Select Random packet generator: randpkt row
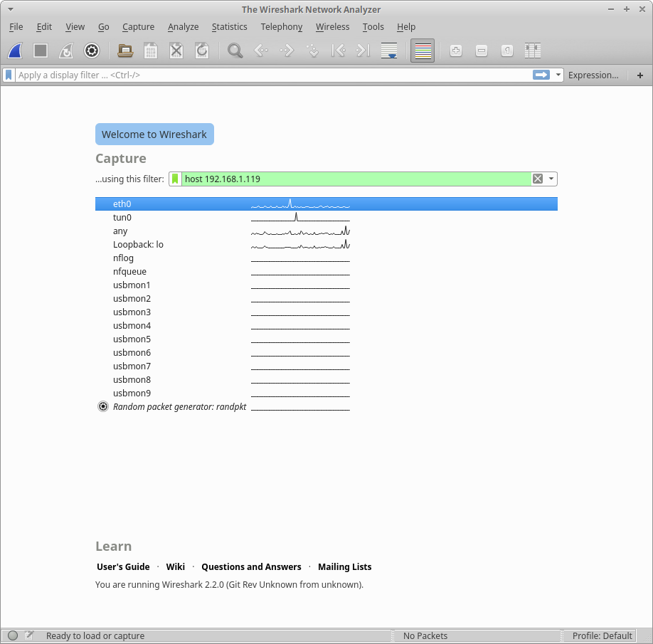653x644 pixels. click(326, 406)
